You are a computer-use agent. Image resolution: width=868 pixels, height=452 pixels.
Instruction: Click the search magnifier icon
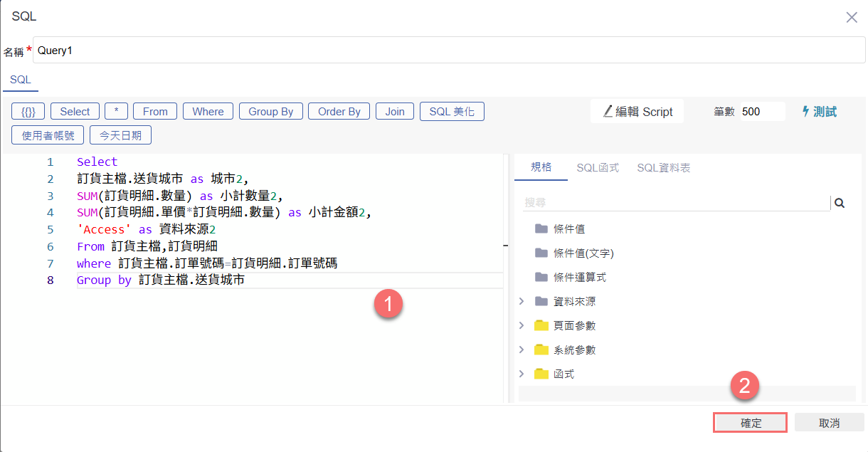pyautogui.click(x=840, y=203)
